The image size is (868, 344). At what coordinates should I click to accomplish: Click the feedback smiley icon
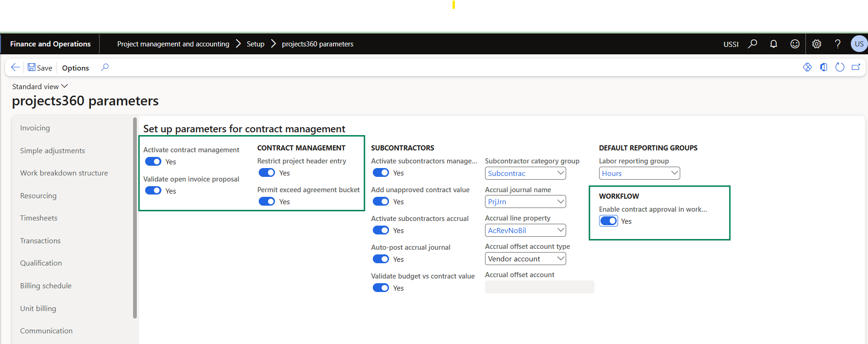coord(795,44)
